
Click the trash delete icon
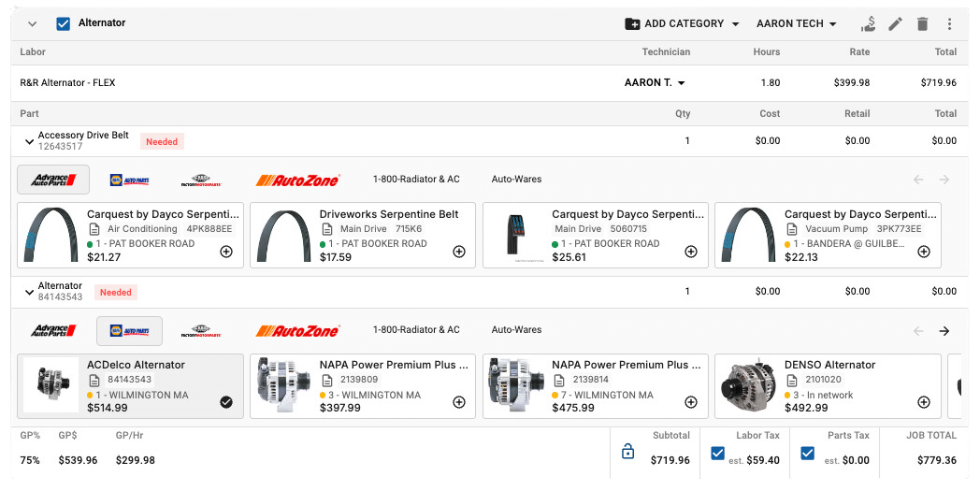coord(923,23)
